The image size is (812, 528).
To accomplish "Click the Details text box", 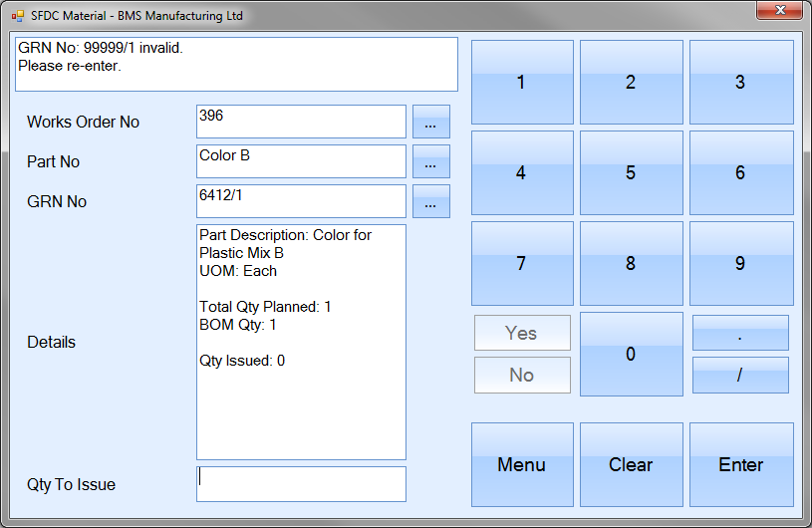I will [x=301, y=342].
